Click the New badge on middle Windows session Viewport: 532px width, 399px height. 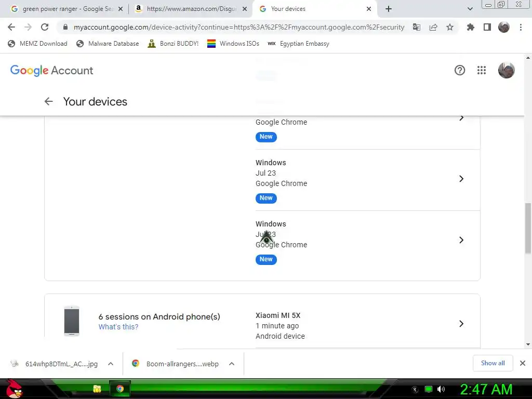266,198
